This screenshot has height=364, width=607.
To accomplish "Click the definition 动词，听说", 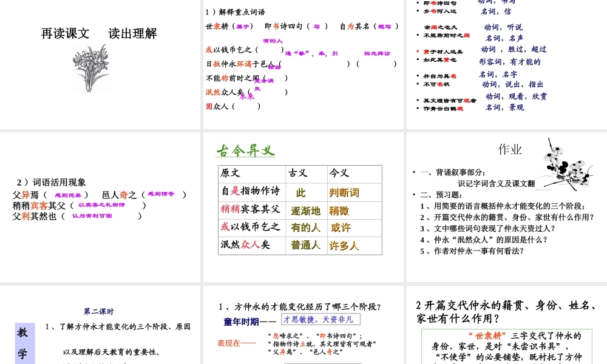I will coord(503,27).
